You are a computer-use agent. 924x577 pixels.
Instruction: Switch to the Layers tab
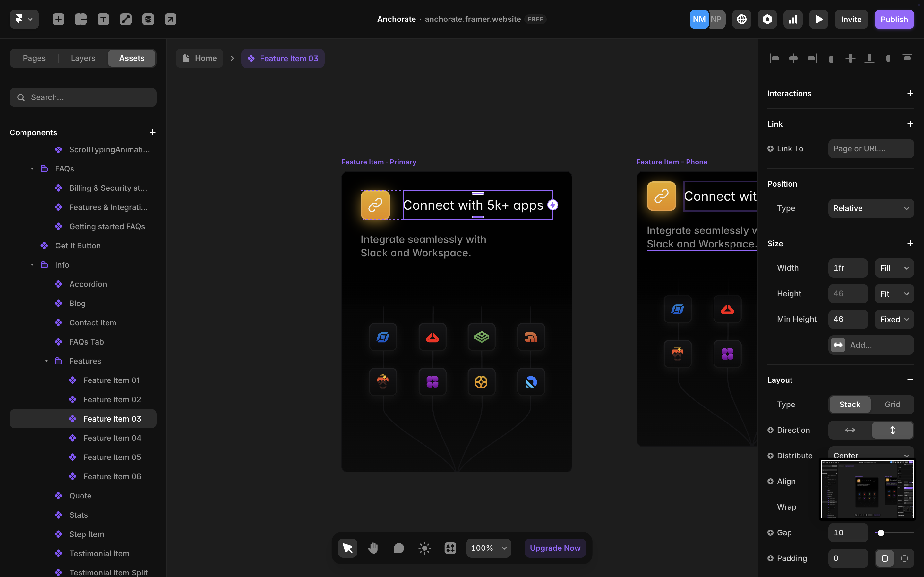83,58
